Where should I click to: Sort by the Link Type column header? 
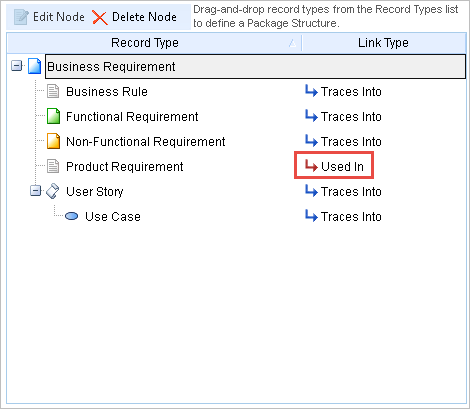[x=384, y=43]
